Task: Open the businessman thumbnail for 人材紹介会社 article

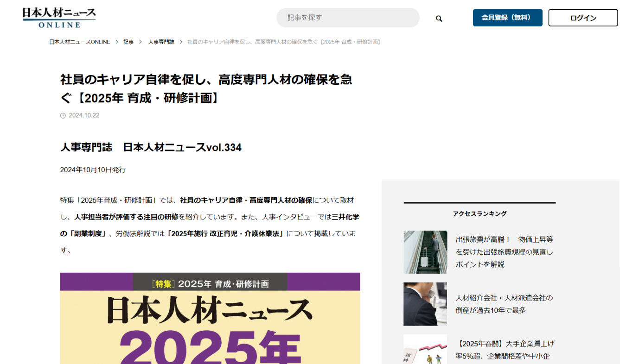Action: [425, 304]
